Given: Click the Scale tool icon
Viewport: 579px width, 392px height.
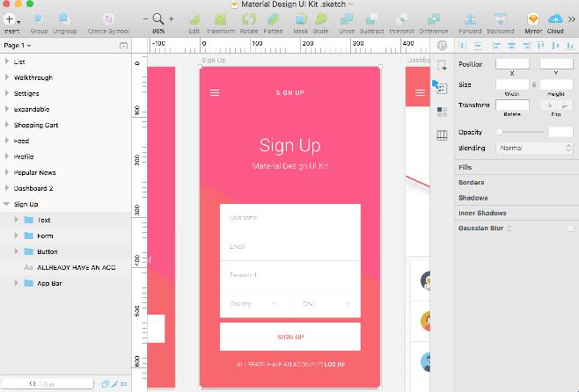Looking at the screenshot, I should click(321, 18).
